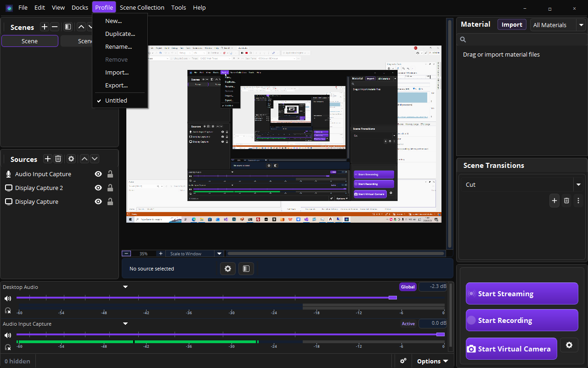Viewport: 588px width, 368px height.
Task: Open advanced audio properties gear in mixer
Action: click(403, 361)
